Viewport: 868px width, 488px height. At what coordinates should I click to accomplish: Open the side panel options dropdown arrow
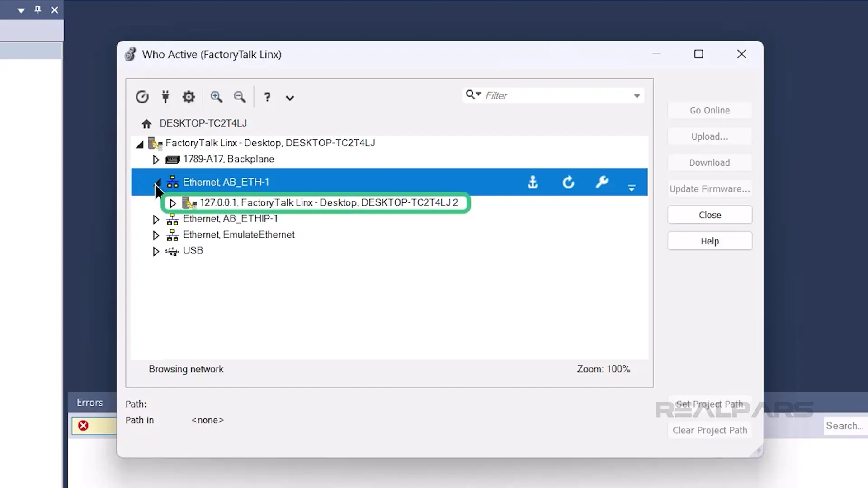[21, 10]
